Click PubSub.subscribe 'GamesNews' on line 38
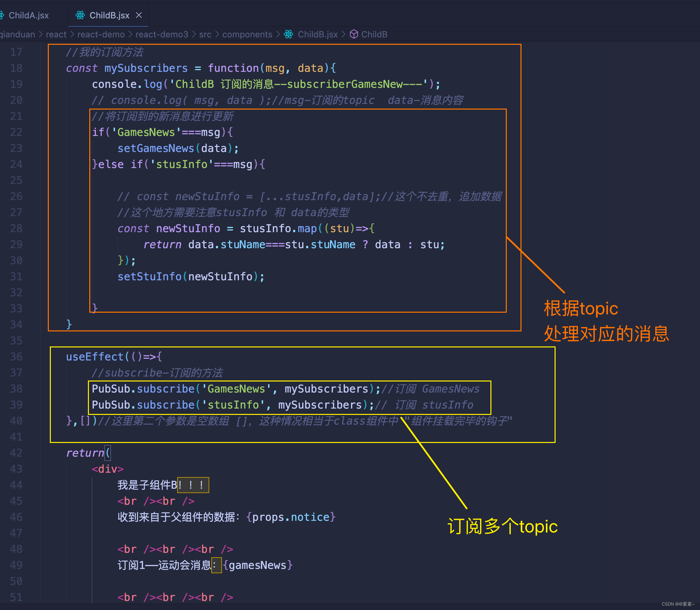Screen dimensions: 700x610 point(236,389)
